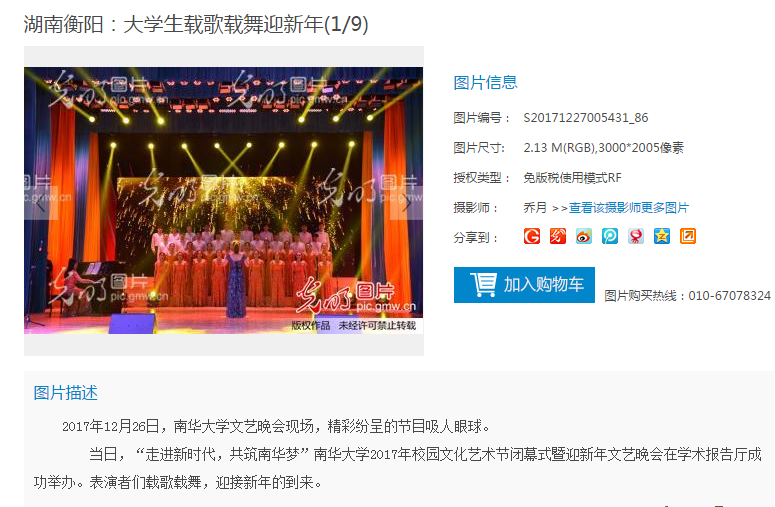Image resolution: width=775 pixels, height=507 pixels.
Task: Open the orange arrow more-sharing icon
Action: pos(688,236)
